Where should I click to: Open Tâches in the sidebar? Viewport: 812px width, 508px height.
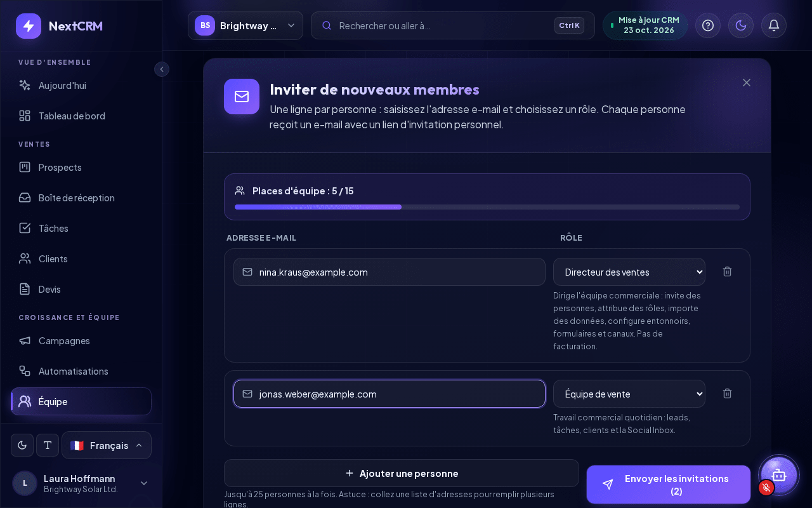tap(81, 228)
